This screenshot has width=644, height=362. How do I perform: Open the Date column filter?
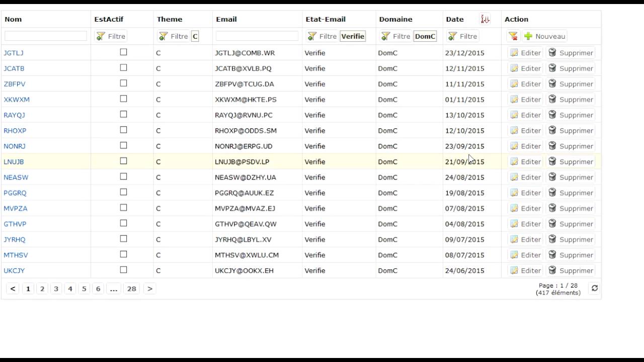pos(462,36)
